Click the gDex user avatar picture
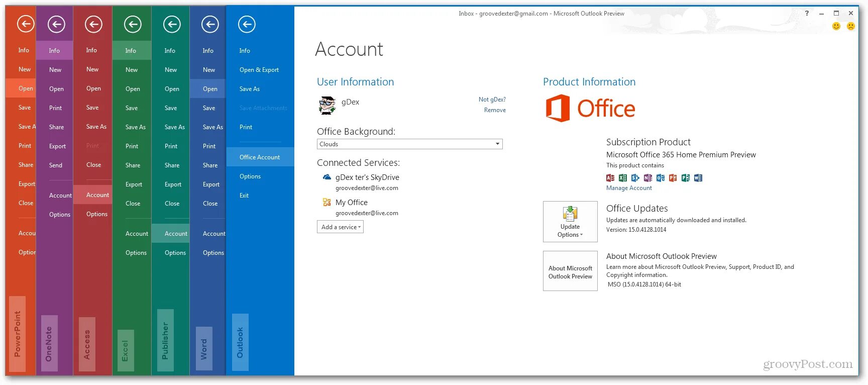The image size is (868, 385). point(327,106)
